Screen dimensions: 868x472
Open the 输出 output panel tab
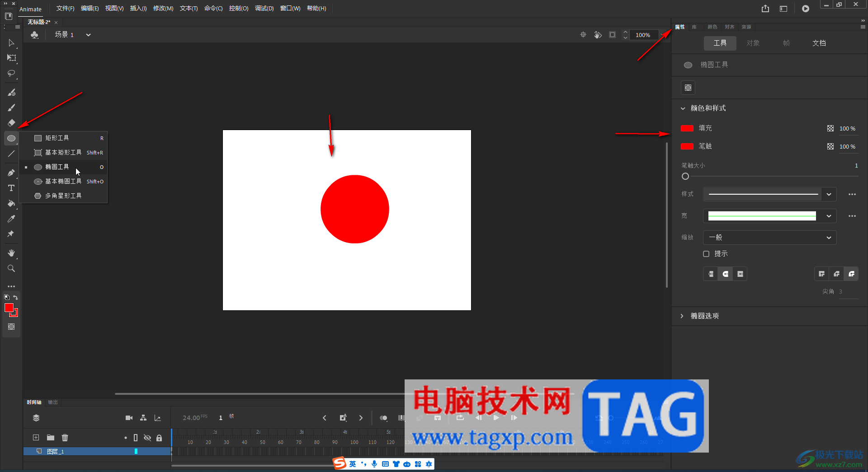click(53, 402)
